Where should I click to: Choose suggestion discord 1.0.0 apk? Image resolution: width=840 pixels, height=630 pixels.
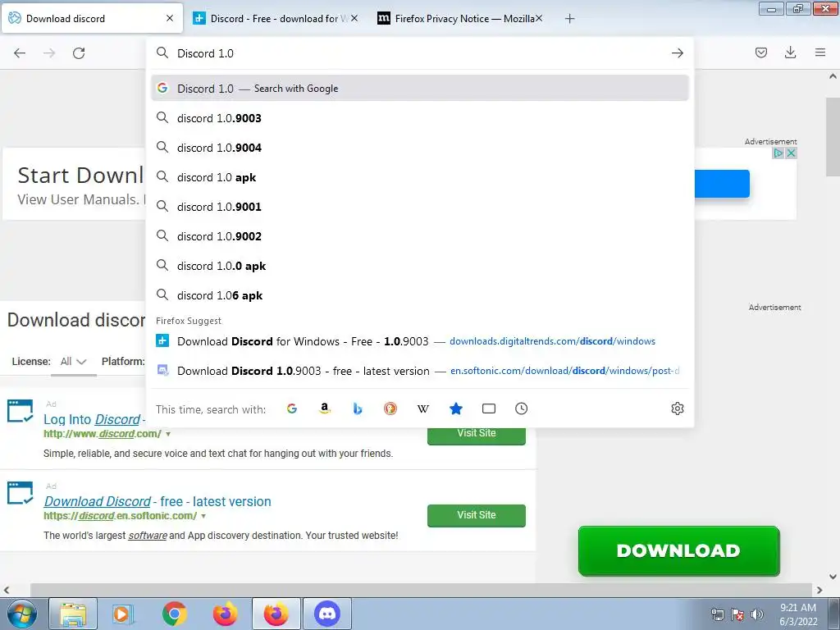(420, 267)
